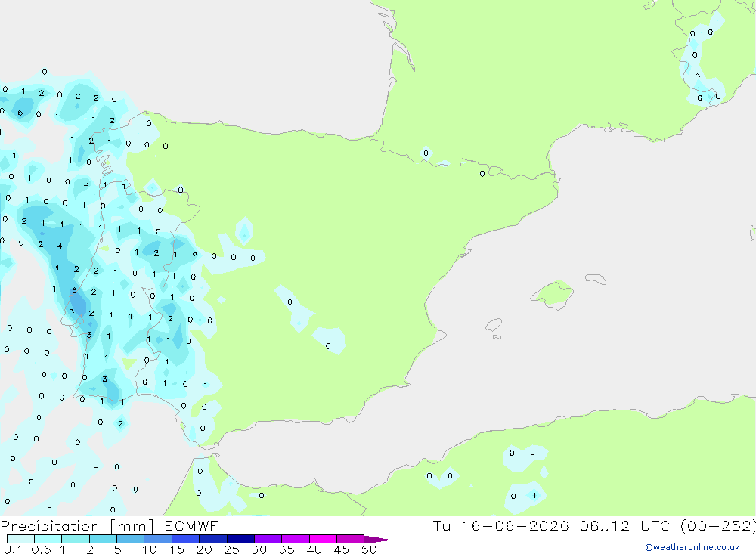Click the 45–50 mm legend color swatch

(351, 539)
